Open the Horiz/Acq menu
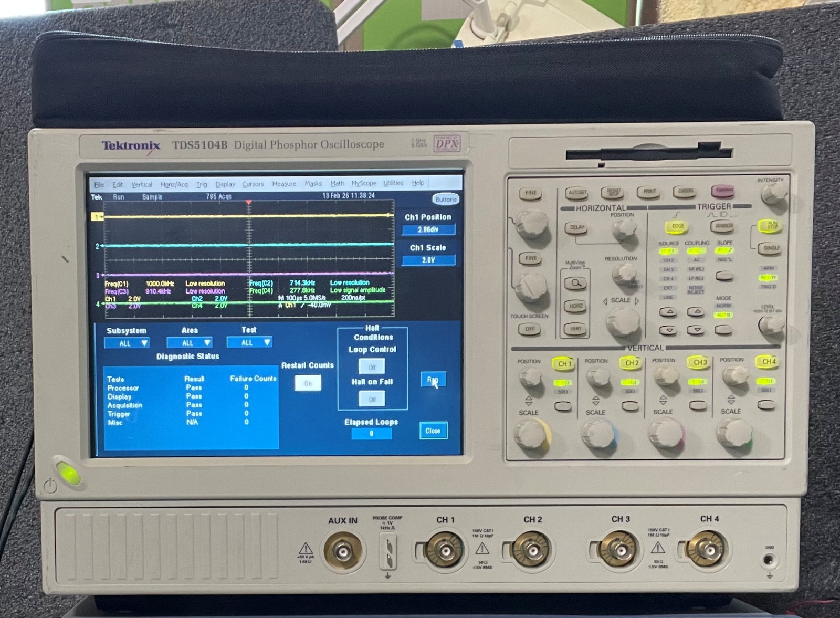The height and width of the screenshot is (618, 840). coord(174,184)
